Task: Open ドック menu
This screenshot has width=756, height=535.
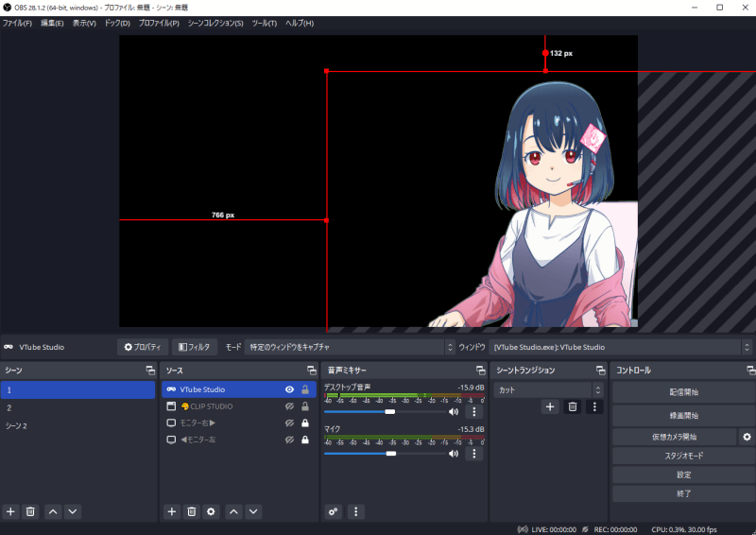Action: (x=117, y=23)
